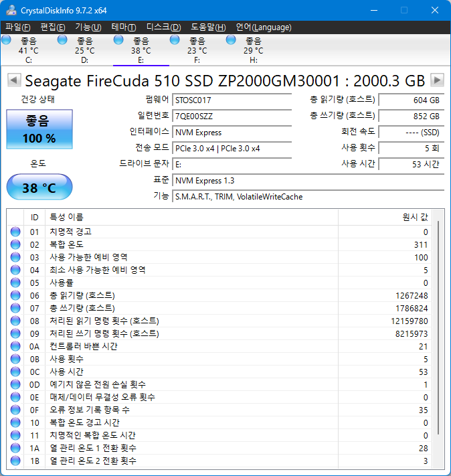Click status orb for 01 치명적 경고
Image resolution: width=451 pixels, height=476 pixels.
click(15, 232)
